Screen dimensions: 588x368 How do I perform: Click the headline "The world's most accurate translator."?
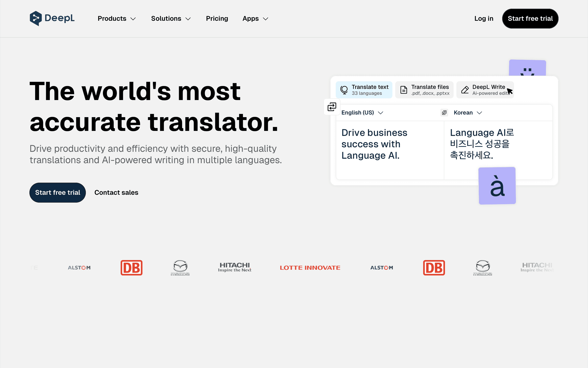(154, 106)
